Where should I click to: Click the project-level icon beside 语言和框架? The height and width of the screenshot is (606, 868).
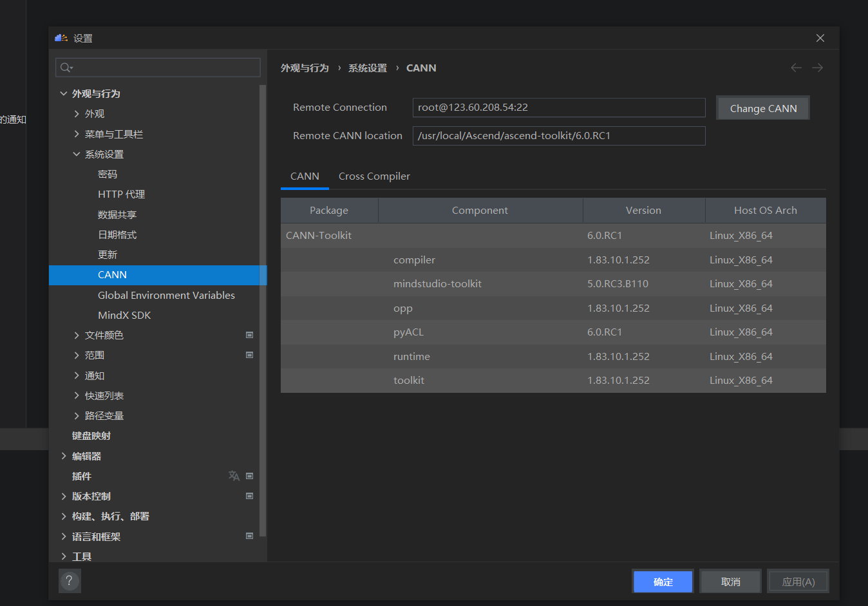[x=249, y=536]
